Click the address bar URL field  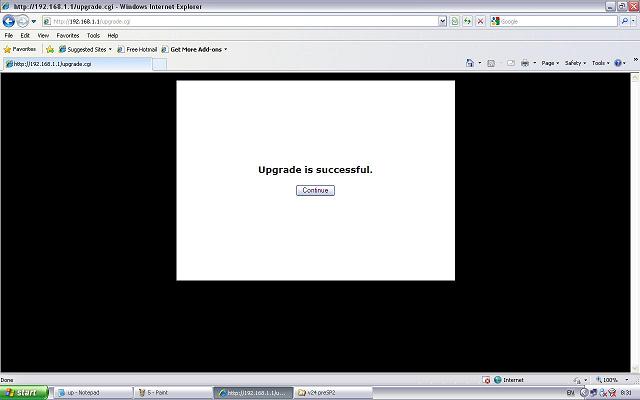point(240,21)
